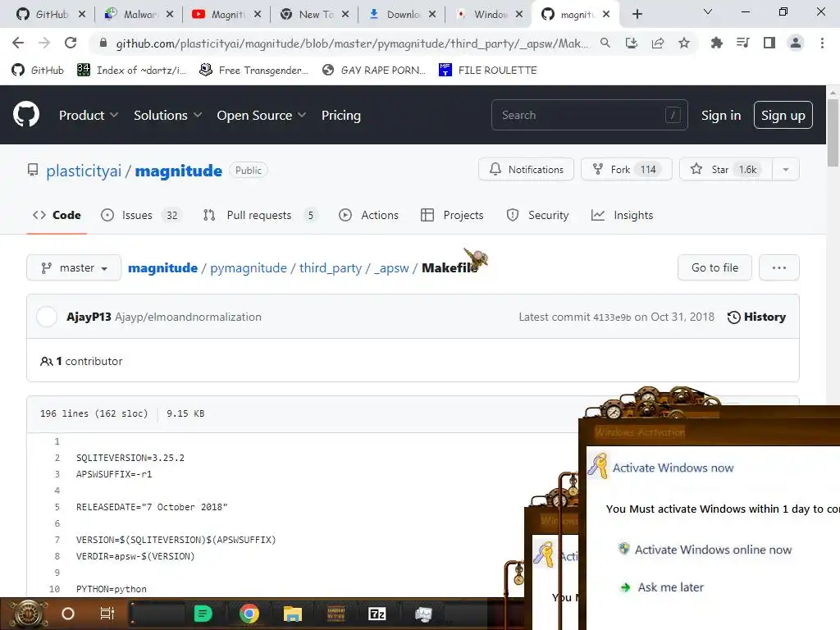The width and height of the screenshot is (840, 630).
Task: Expand the Open Source menu
Action: [x=262, y=115]
